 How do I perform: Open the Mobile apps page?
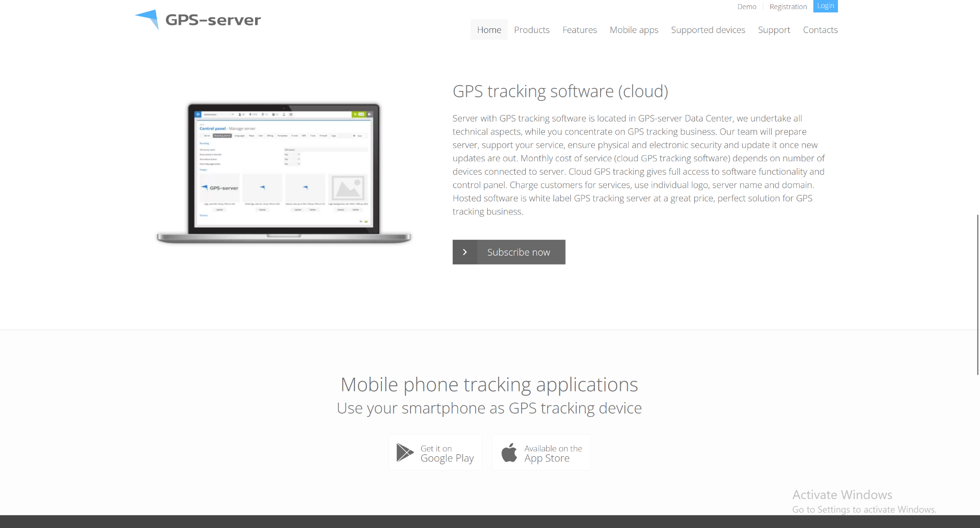pos(634,30)
